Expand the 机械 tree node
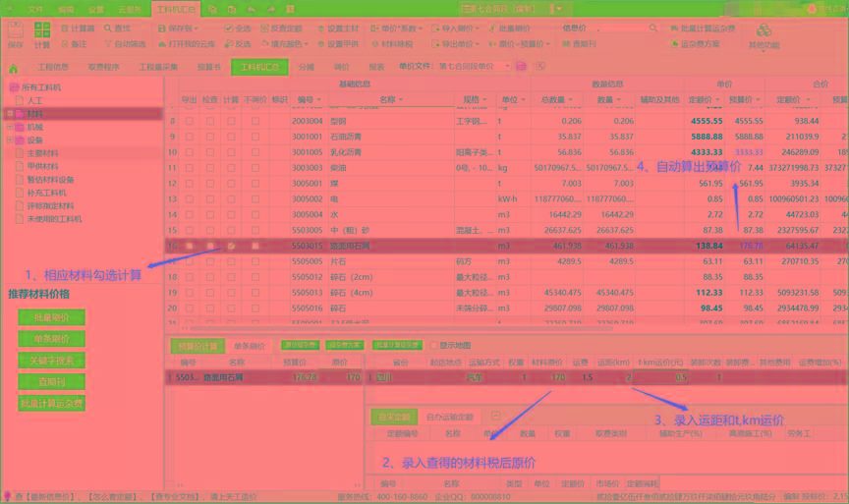 click(x=9, y=127)
